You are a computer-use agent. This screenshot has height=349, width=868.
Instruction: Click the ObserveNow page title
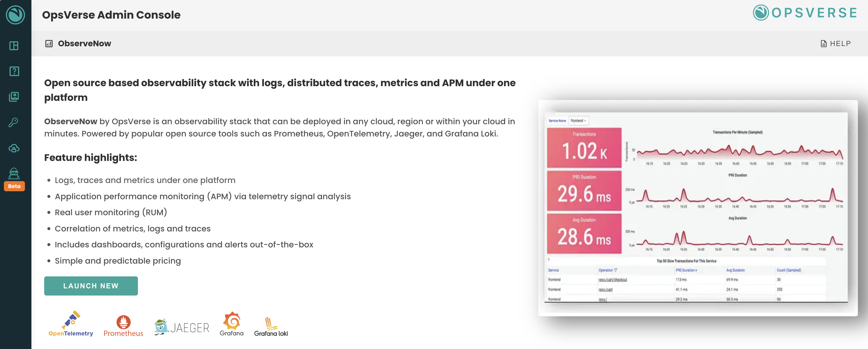84,44
